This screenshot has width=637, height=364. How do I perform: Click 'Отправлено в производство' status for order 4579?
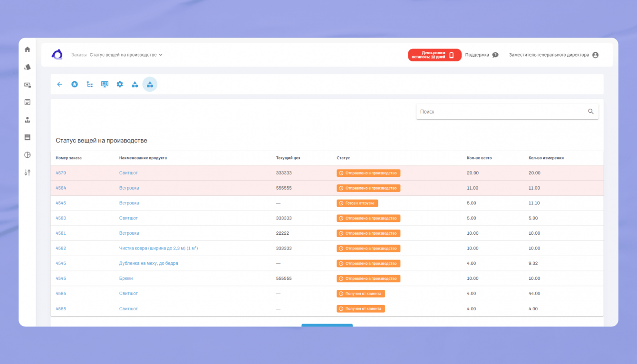click(368, 173)
